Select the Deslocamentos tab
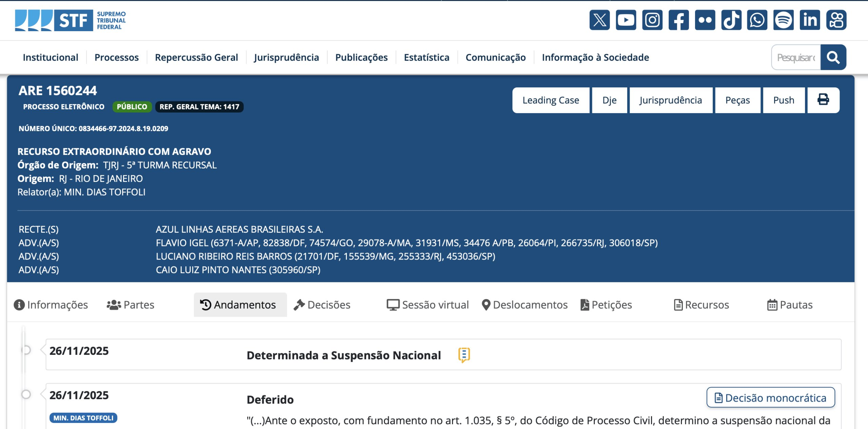This screenshot has width=868, height=429. click(525, 305)
